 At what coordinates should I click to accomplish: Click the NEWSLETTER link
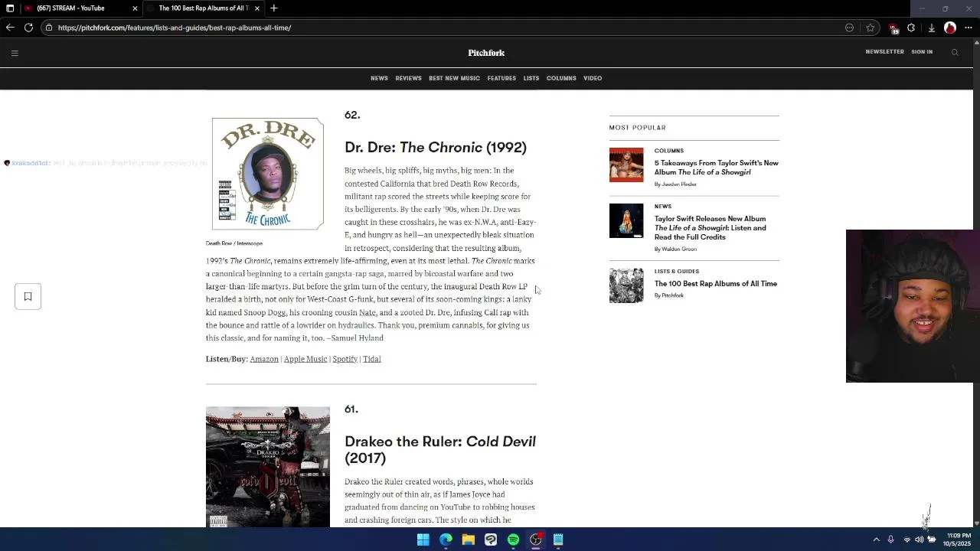pos(884,52)
